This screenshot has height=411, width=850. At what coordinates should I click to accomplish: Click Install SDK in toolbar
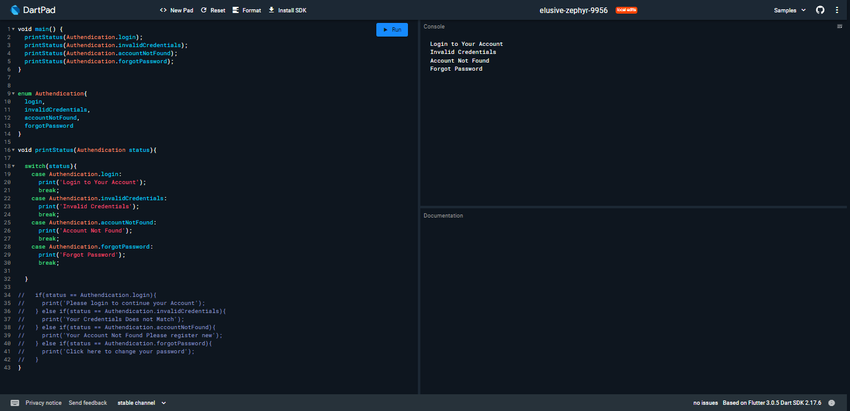(x=287, y=10)
